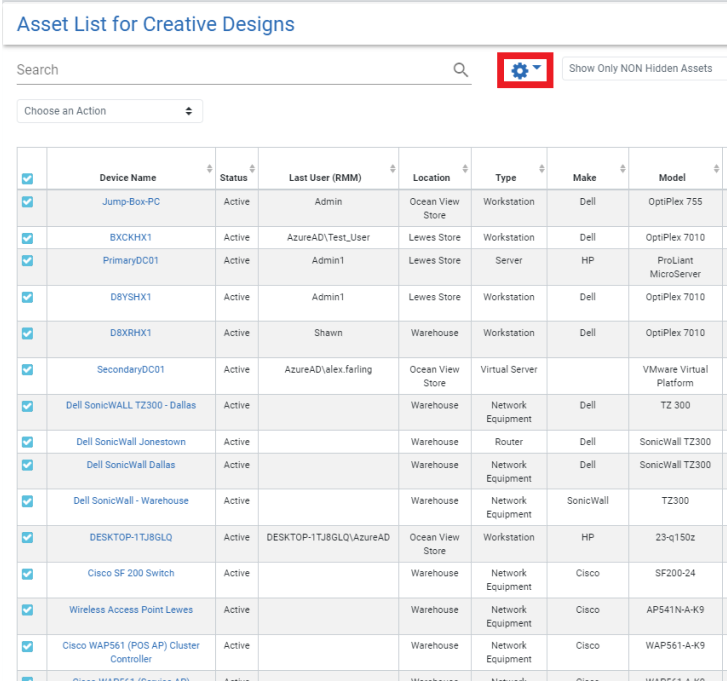Uncheck the D8YSHX1 row checkbox

[x=27, y=297]
